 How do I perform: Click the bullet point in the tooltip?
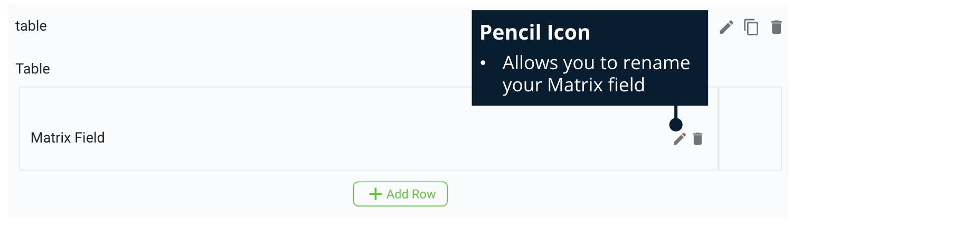[483, 63]
